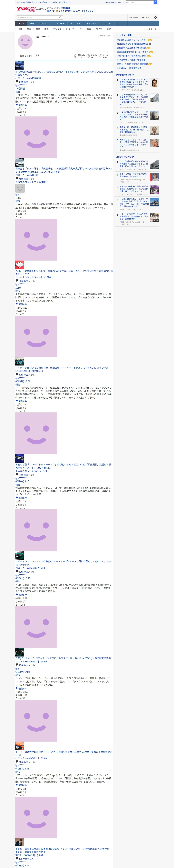
Task: Open settings via the gear icon
Action: (x=155, y=18)
